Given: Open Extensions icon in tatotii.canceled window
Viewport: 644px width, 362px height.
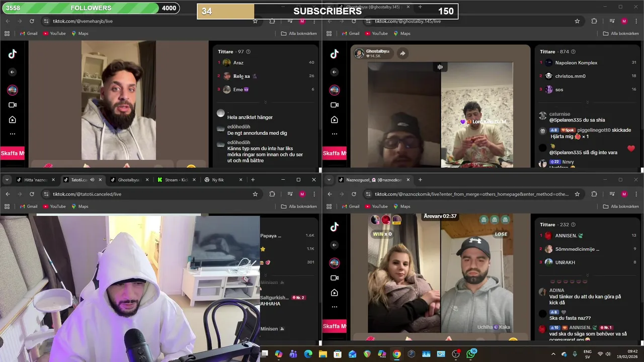Looking at the screenshot, I should point(272,194).
